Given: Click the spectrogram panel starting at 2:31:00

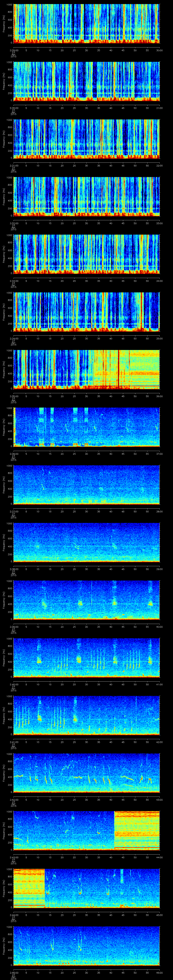Looking at the screenshot, I should coord(87,139).
